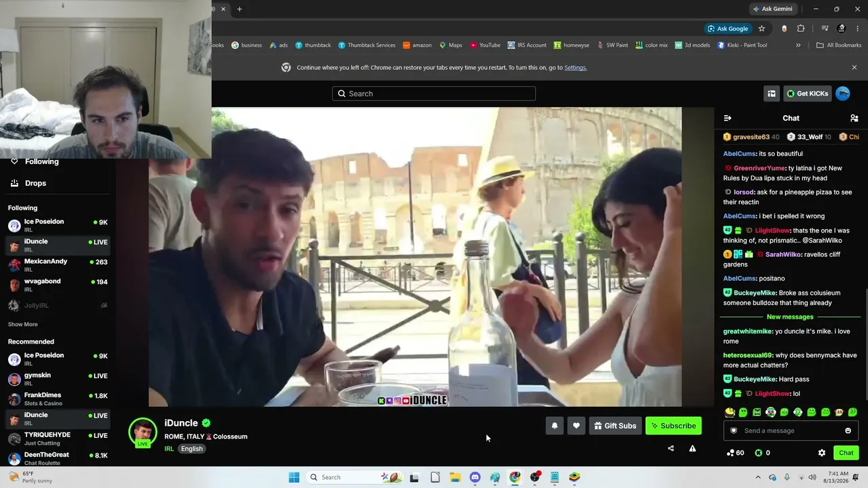Open TYRIQUEHYDE channel in Recommended
The image size is (868, 488).
[58, 439]
